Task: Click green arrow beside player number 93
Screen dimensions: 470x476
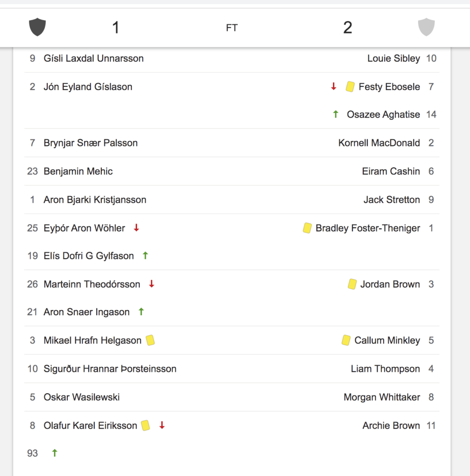Action: click(55, 453)
